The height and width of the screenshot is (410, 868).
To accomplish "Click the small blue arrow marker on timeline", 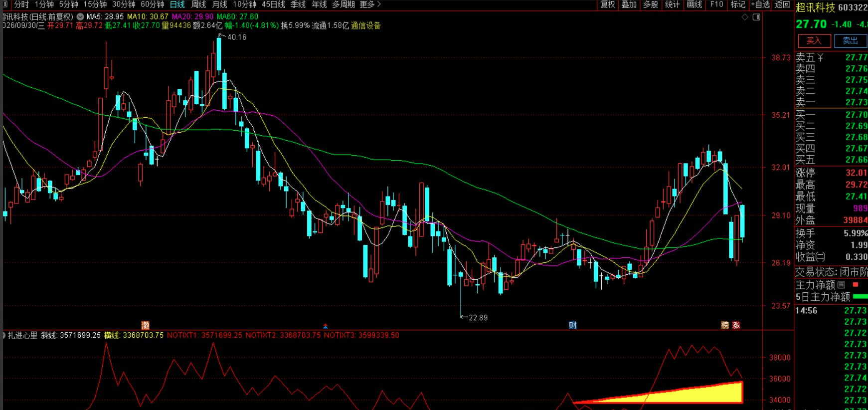I will coord(326,326).
